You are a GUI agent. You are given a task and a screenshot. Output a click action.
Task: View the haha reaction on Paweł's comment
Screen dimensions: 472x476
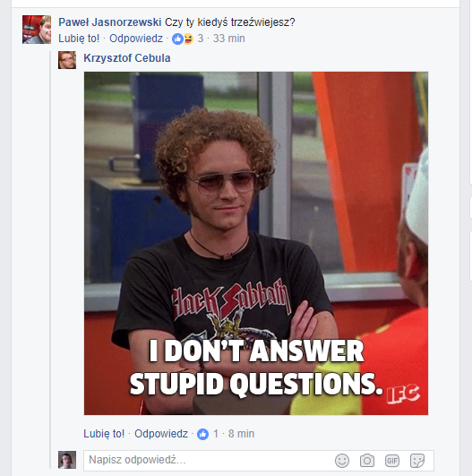click(x=188, y=39)
